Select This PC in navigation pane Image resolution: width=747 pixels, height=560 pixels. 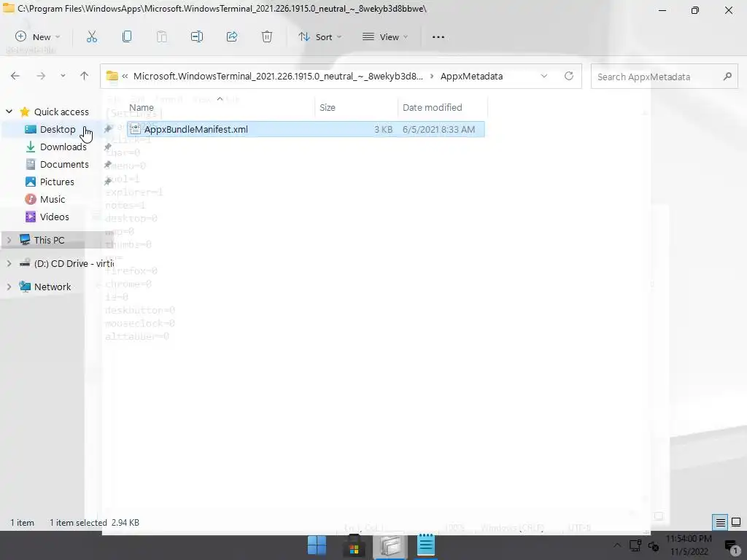49,240
